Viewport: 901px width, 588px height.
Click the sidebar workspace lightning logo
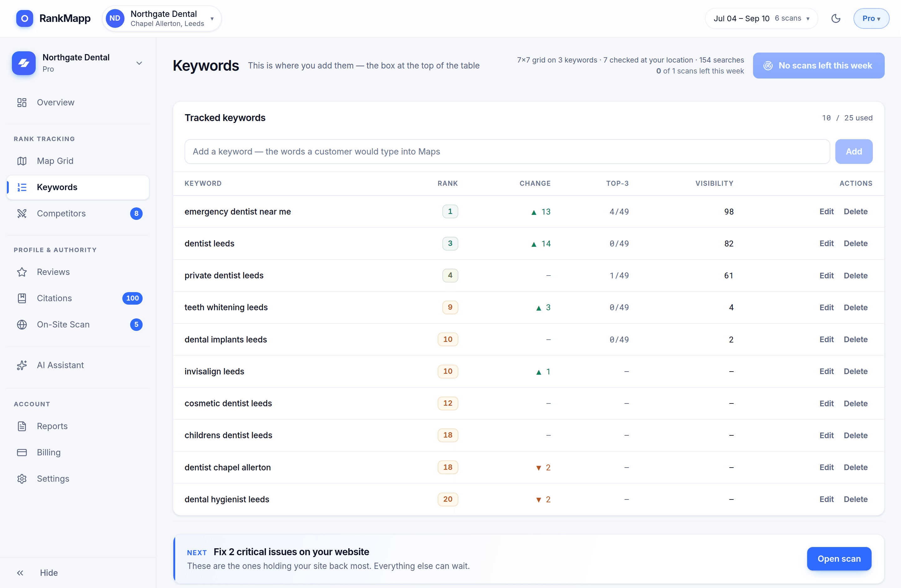(24, 63)
